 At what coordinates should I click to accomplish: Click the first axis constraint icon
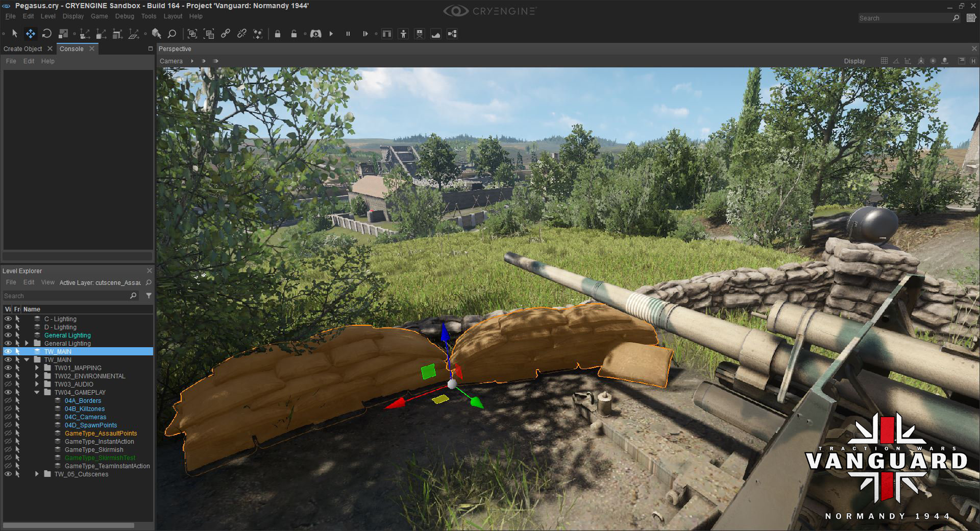click(85, 34)
